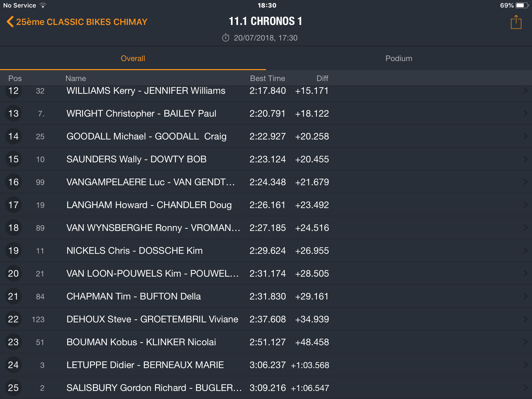
Task: Select the SAUNDERS Wally - DOWTY BOB row
Action: (266, 159)
